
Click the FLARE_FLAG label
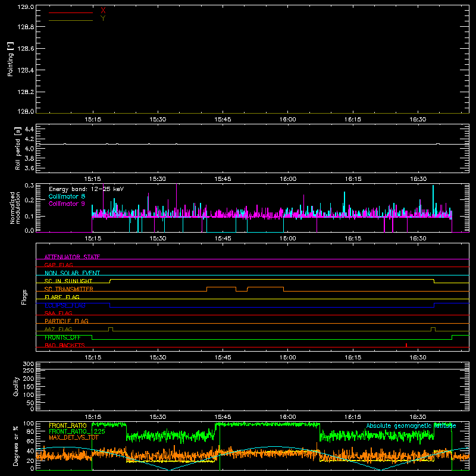click(x=62, y=297)
